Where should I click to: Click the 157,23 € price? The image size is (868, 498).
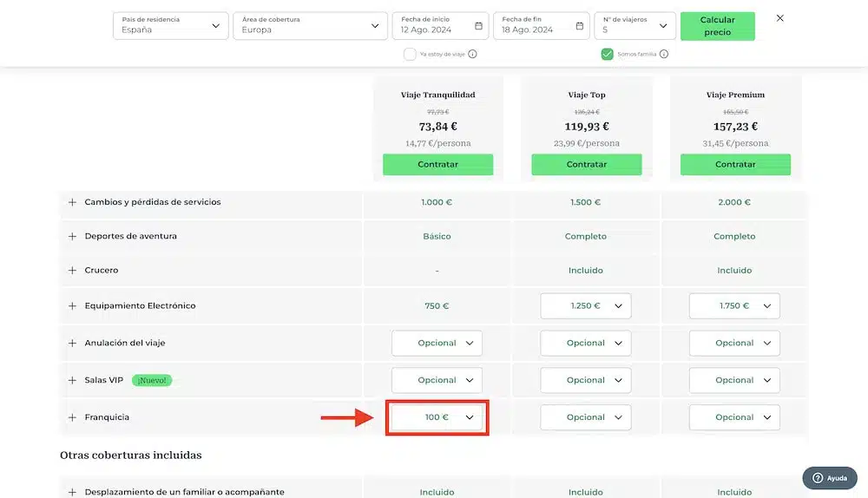[x=735, y=127]
